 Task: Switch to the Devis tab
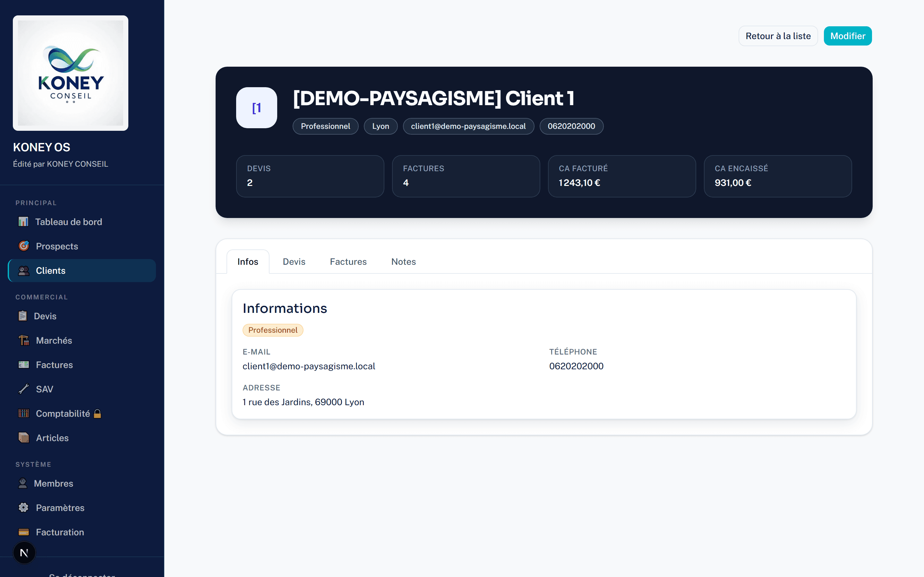click(294, 262)
